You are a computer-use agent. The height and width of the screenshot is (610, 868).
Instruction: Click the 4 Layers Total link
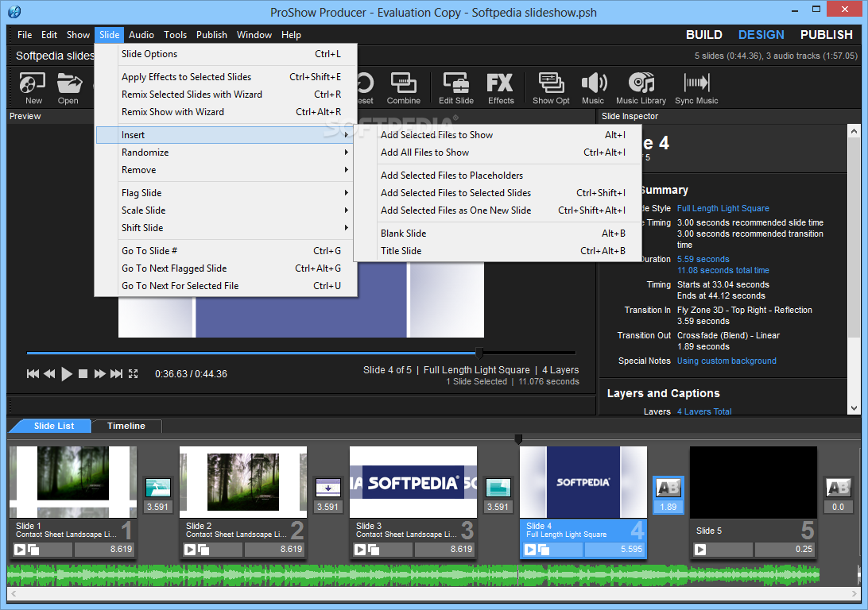click(704, 411)
